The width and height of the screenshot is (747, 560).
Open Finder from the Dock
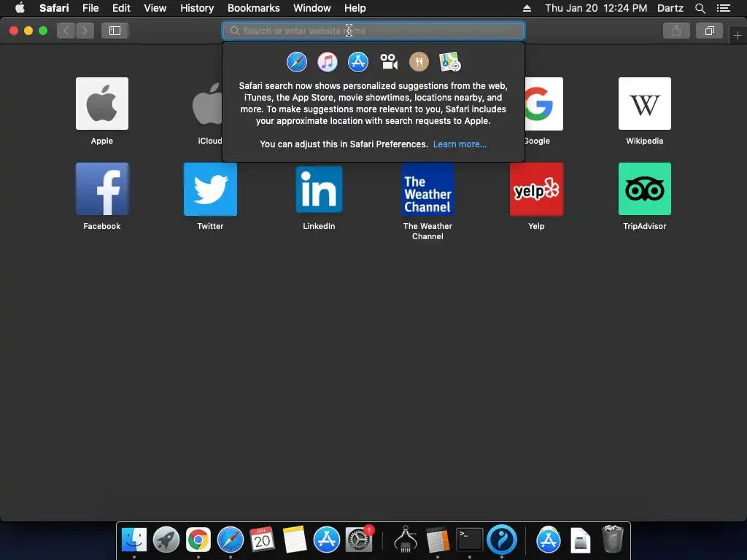pyautogui.click(x=134, y=540)
